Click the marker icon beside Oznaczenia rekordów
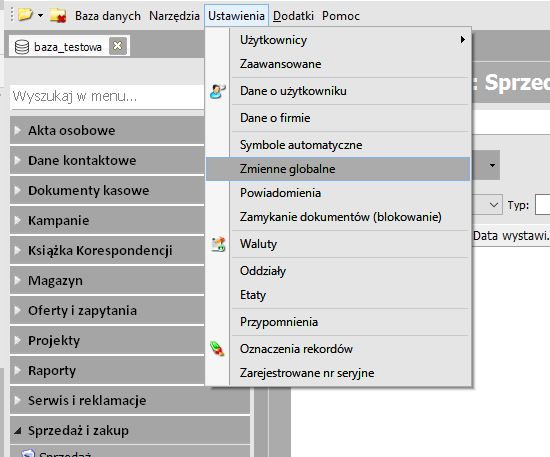550x457 pixels. pyautogui.click(x=217, y=349)
